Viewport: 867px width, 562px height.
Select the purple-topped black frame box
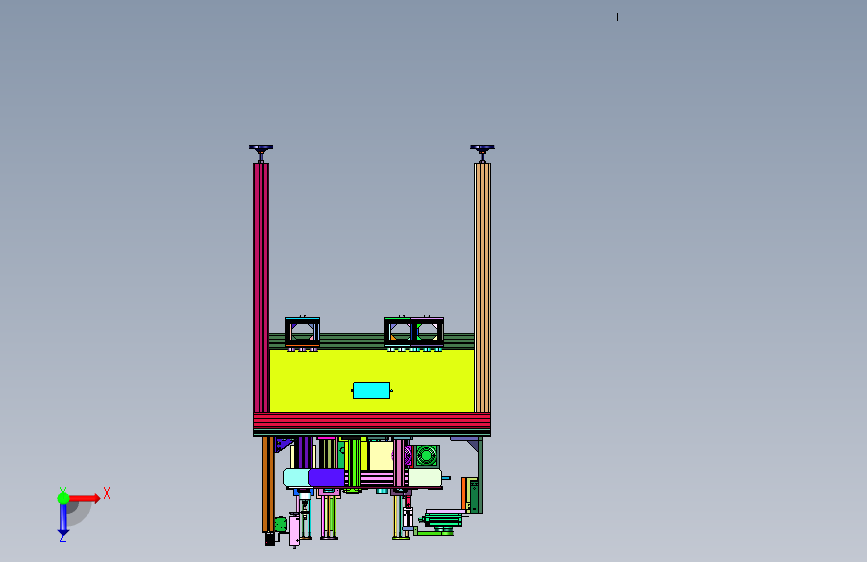(427, 332)
